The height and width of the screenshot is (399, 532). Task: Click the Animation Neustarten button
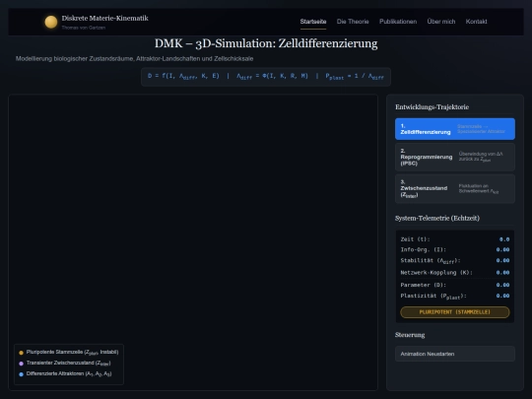pyautogui.click(x=454, y=354)
